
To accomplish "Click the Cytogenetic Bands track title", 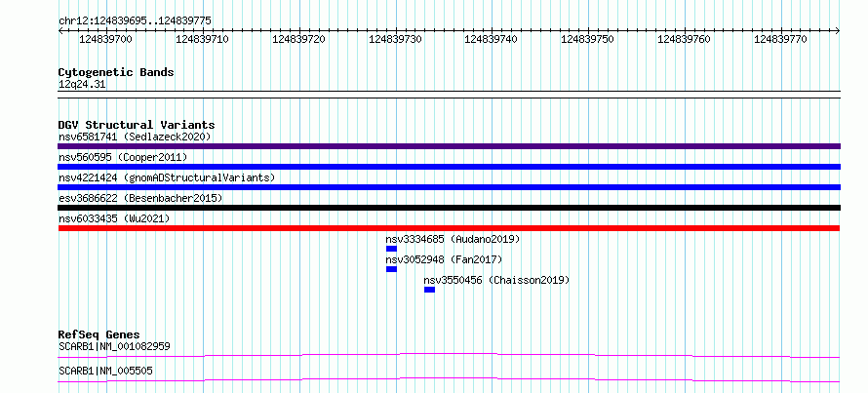I will coord(116,72).
